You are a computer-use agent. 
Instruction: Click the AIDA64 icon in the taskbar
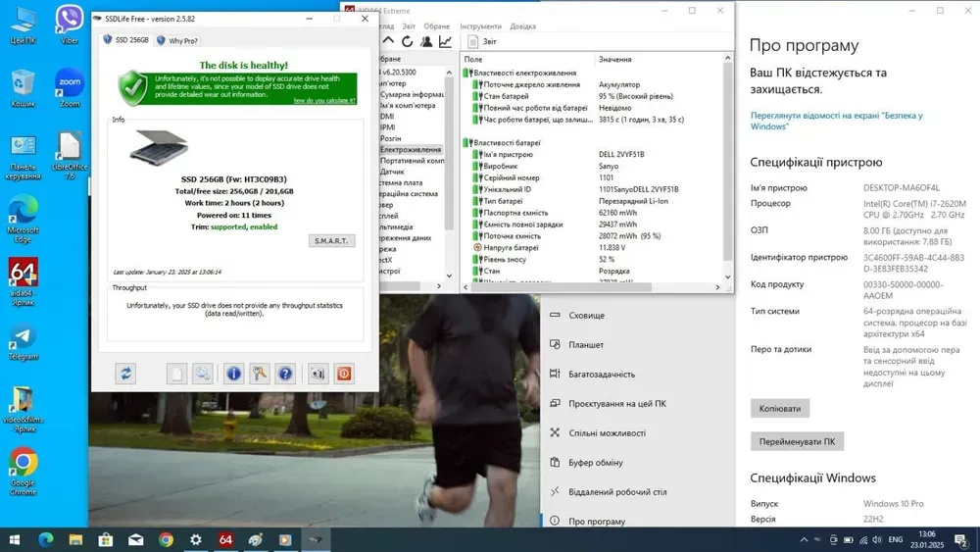225,539
